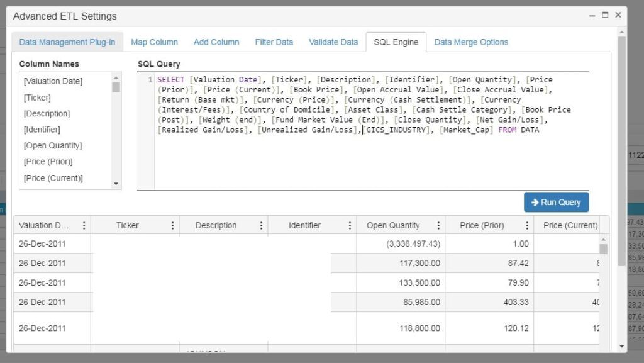The image size is (644, 363).
Task: Open Ticker column options menu icon
Action: tap(172, 225)
